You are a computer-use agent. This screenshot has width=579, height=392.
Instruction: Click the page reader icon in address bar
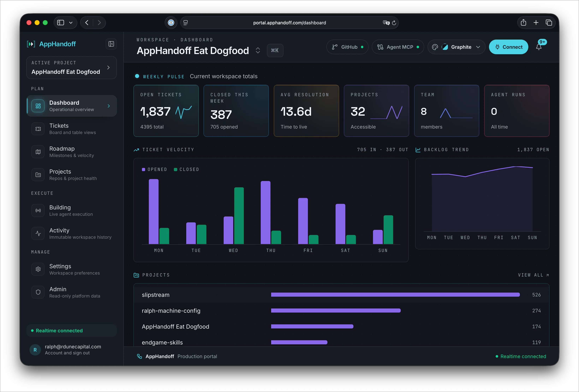(186, 23)
